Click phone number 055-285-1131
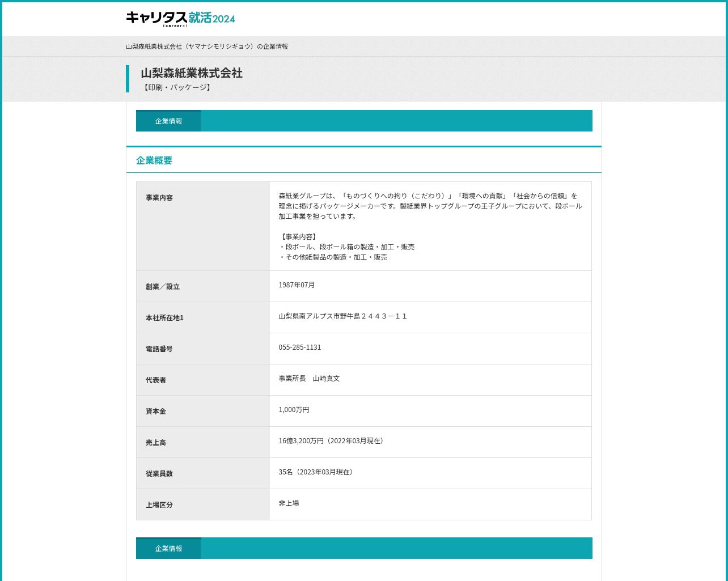Image resolution: width=728 pixels, height=581 pixels. 300,347
